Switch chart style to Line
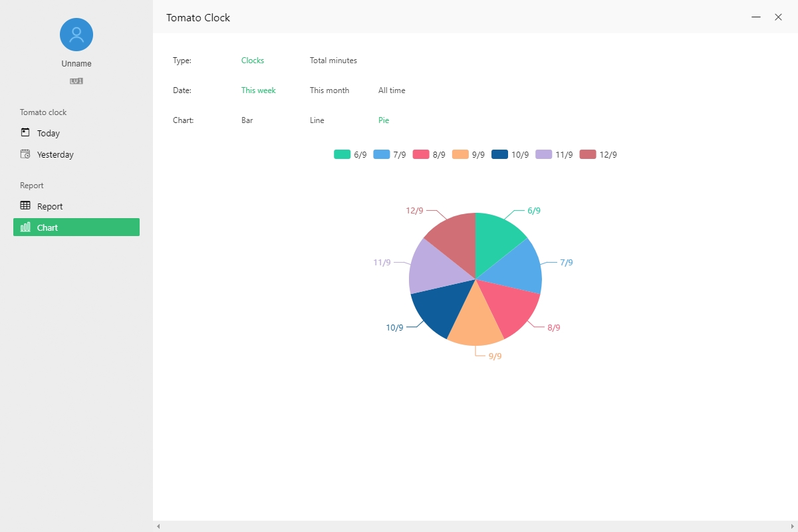The width and height of the screenshot is (798, 532). coord(317,120)
